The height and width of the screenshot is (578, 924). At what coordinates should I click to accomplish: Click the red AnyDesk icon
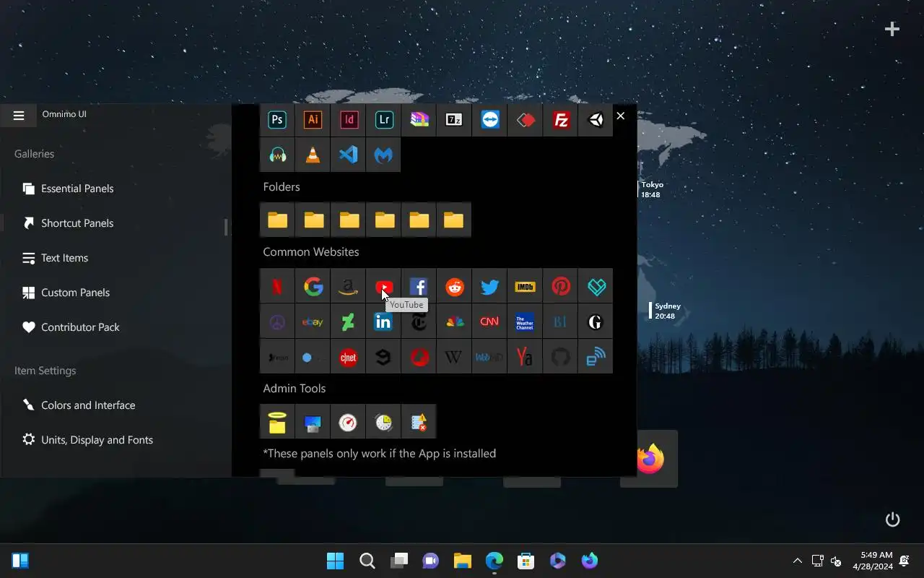[526, 120]
